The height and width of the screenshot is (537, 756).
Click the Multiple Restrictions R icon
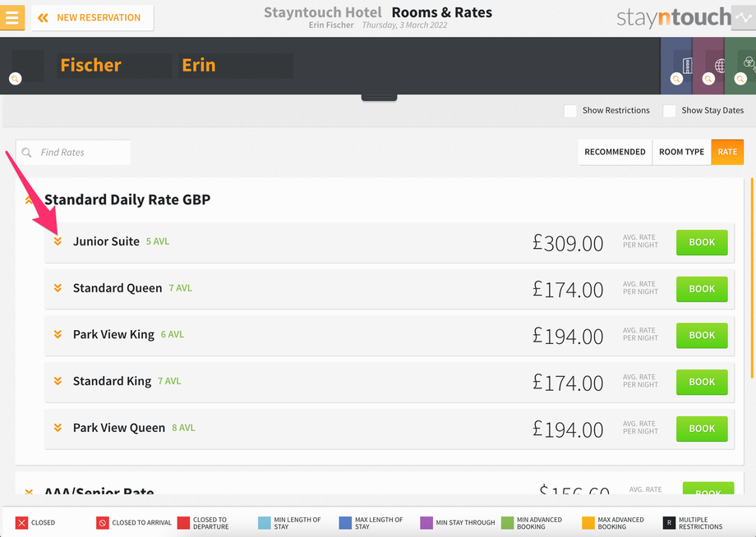[669, 523]
